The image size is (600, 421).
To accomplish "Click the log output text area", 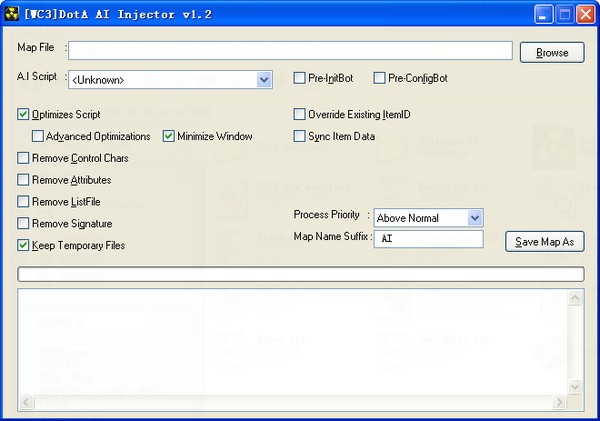I will tap(293, 343).
